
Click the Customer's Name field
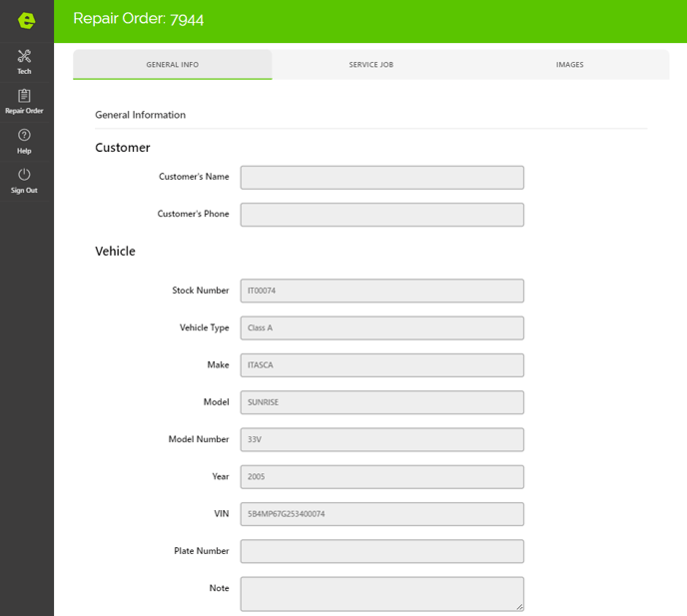(382, 178)
